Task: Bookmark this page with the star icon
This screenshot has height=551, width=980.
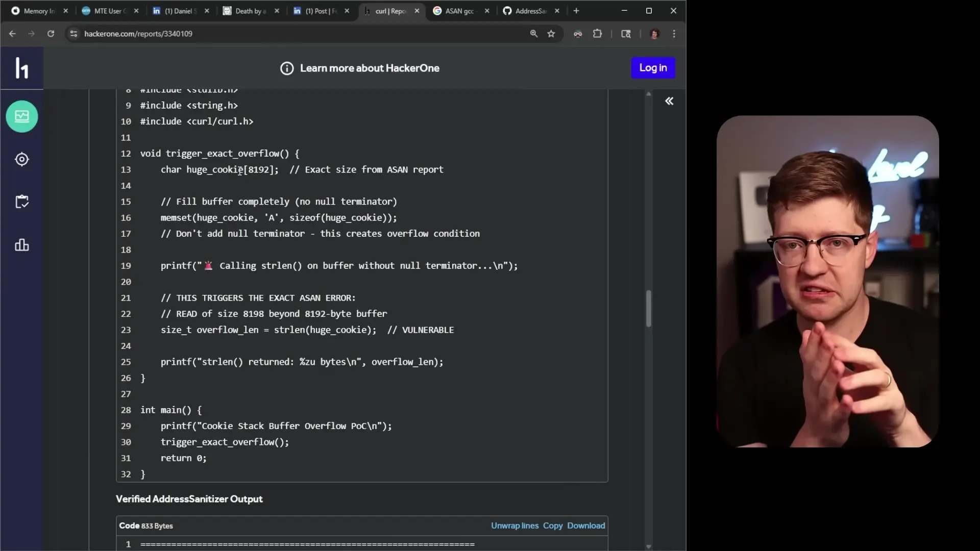Action: 551,34
